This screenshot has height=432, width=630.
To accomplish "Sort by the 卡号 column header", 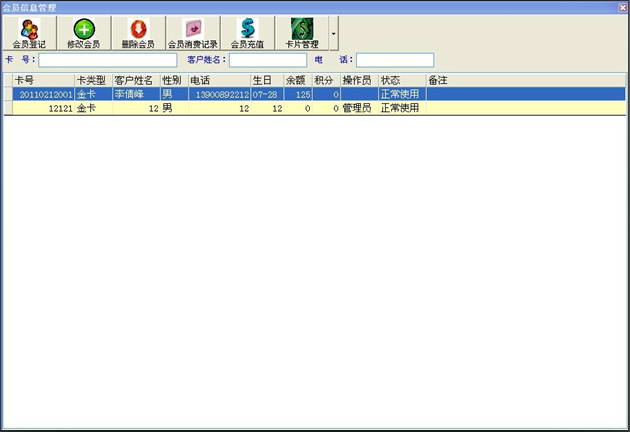I will click(43, 80).
